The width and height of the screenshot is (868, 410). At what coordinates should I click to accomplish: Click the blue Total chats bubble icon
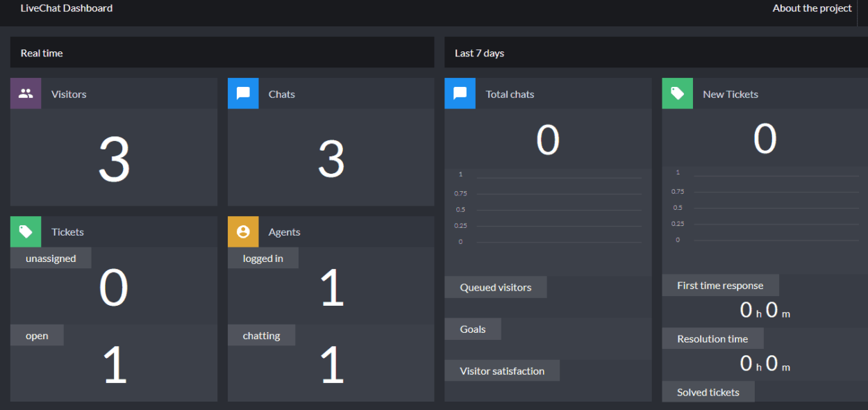460,93
